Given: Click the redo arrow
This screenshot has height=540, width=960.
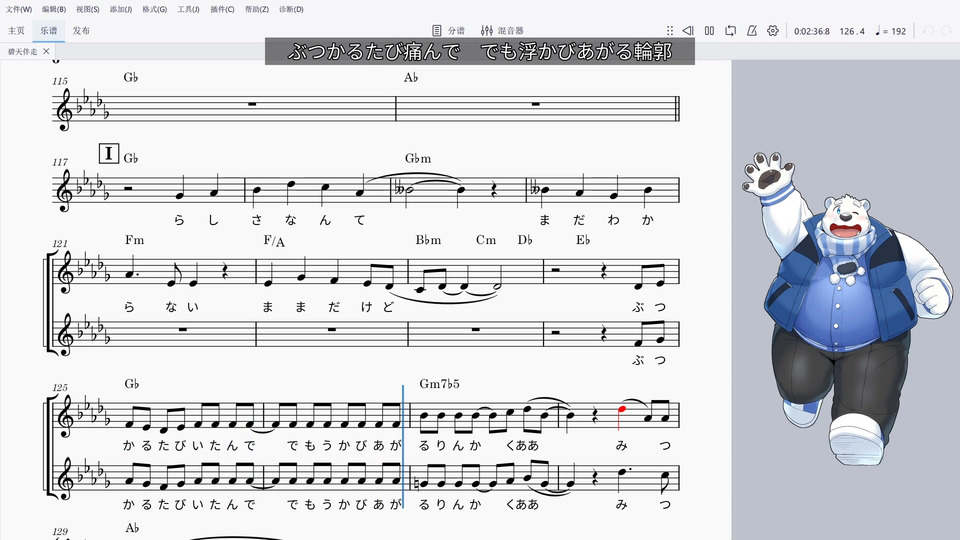Looking at the screenshot, I should pyautogui.click(x=947, y=31).
